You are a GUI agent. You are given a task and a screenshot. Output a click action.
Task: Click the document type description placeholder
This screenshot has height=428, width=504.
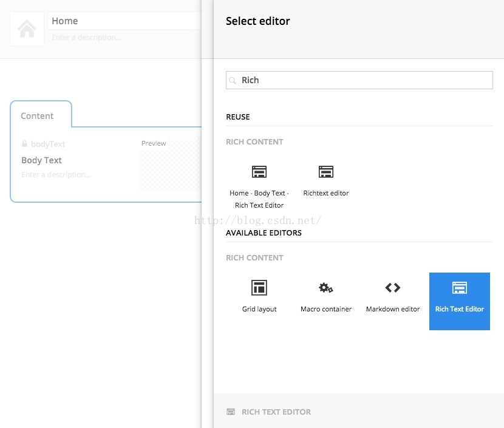(x=86, y=38)
